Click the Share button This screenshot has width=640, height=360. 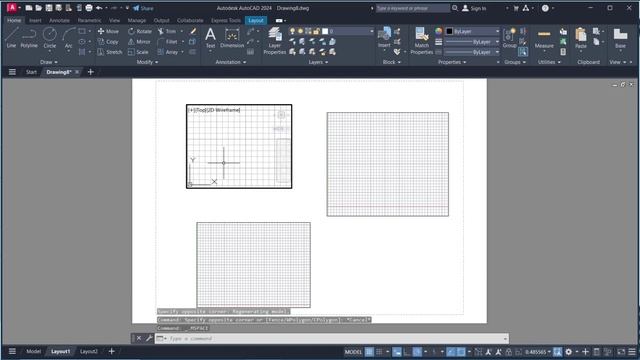point(143,8)
